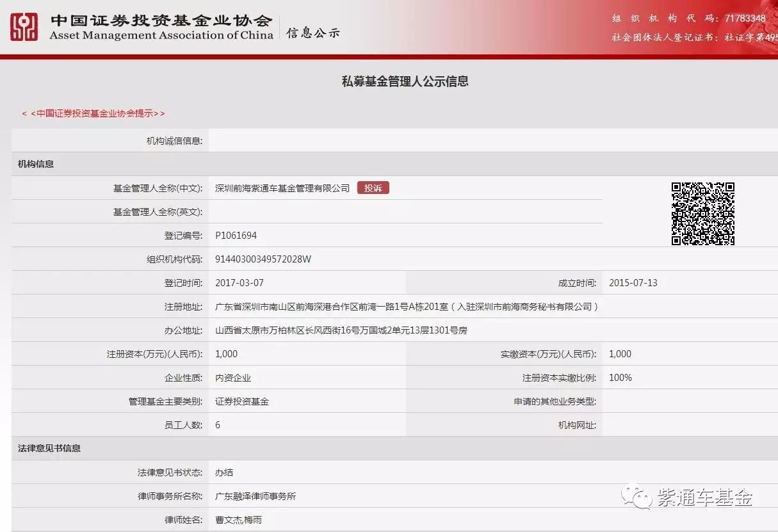Click the fund type value 证券投资基金
The image size is (778, 532).
click(x=242, y=401)
